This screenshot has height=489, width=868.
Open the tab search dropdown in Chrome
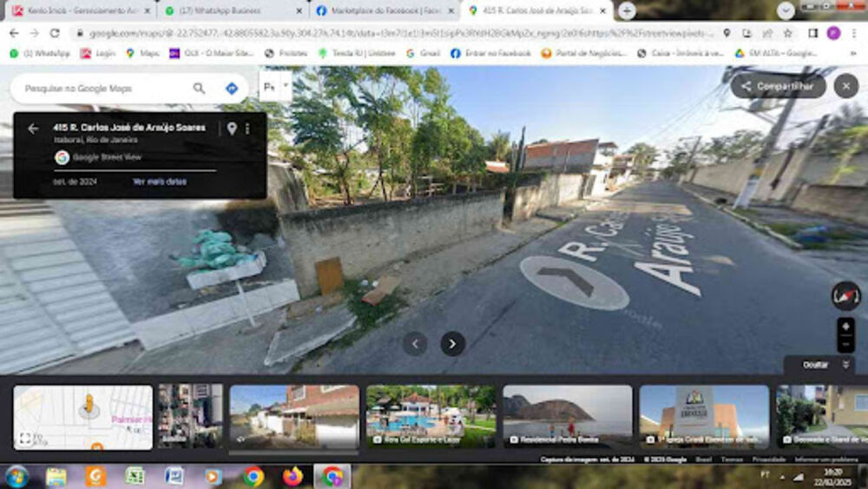[785, 10]
